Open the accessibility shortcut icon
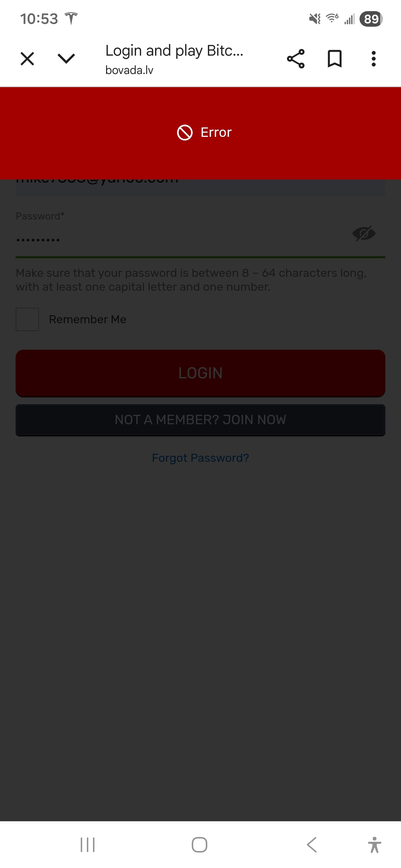Image resolution: width=401 pixels, height=868 pixels. click(374, 844)
